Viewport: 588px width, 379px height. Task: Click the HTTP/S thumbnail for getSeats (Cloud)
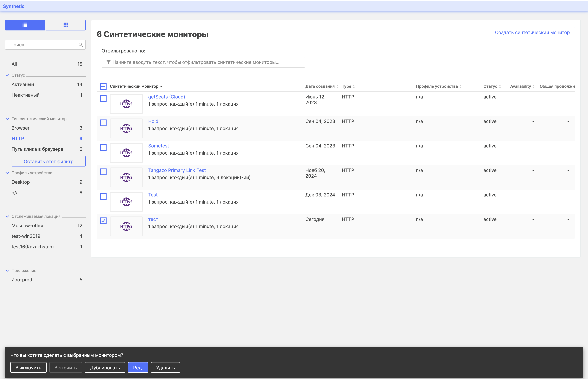click(126, 104)
